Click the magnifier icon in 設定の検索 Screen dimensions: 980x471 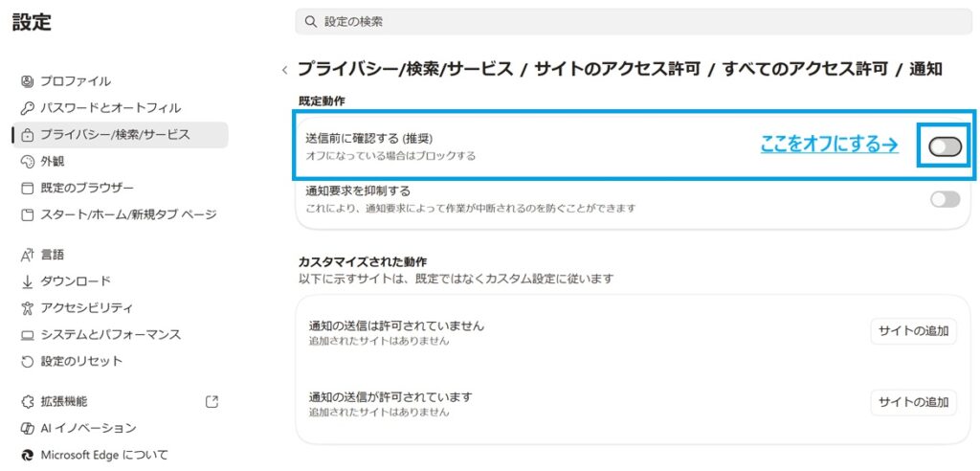point(311,22)
